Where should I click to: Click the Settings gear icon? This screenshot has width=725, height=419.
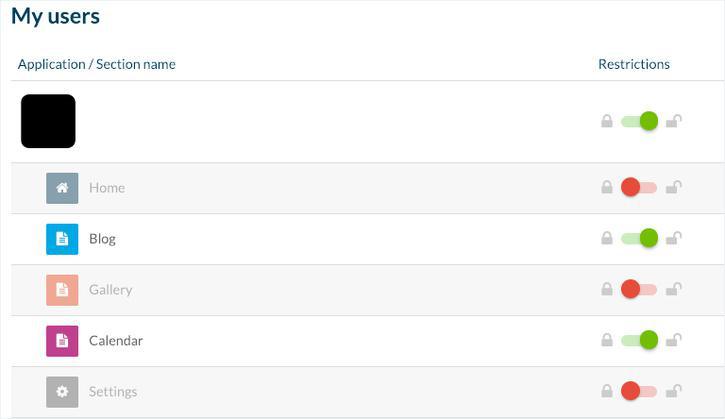62,392
